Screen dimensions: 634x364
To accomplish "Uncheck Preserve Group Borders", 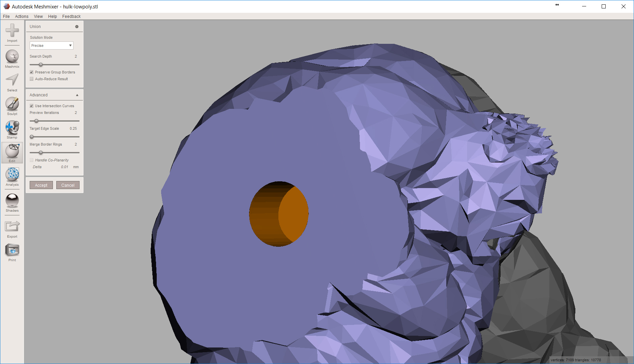I will point(31,72).
